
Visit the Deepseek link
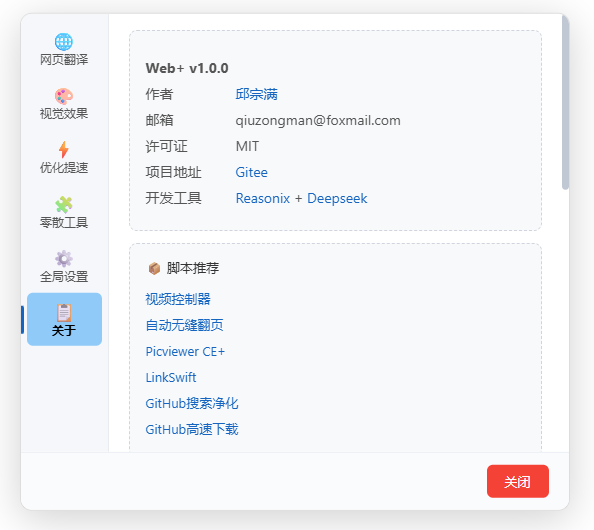[x=337, y=199]
